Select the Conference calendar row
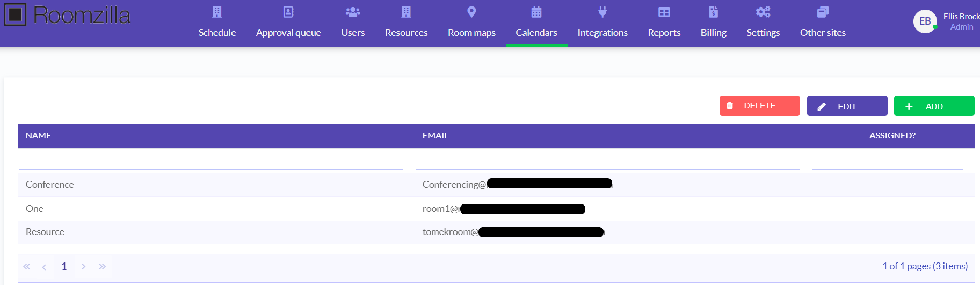Image resolution: width=980 pixels, height=285 pixels. 50,185
